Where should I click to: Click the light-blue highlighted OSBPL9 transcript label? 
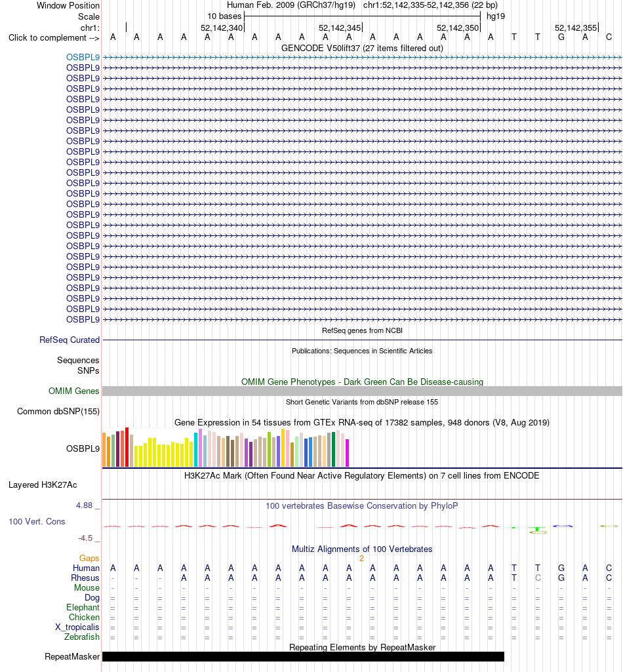[x=83, y=57]
